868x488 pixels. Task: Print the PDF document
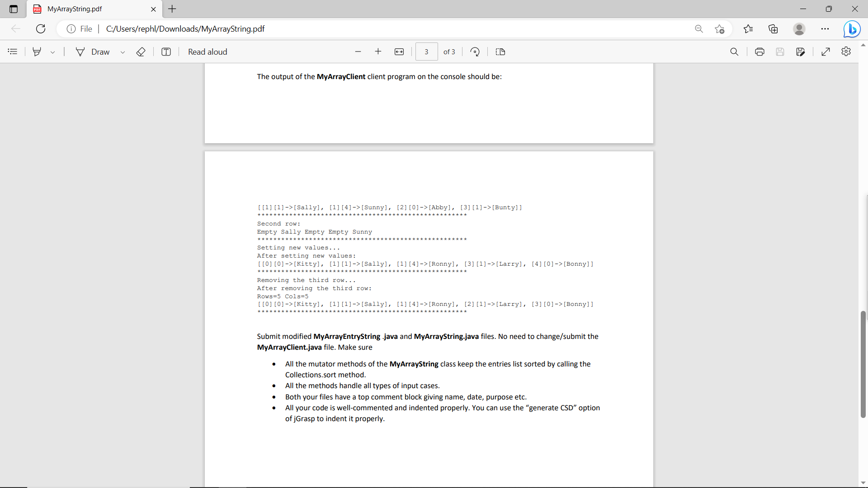coord(759,52)
